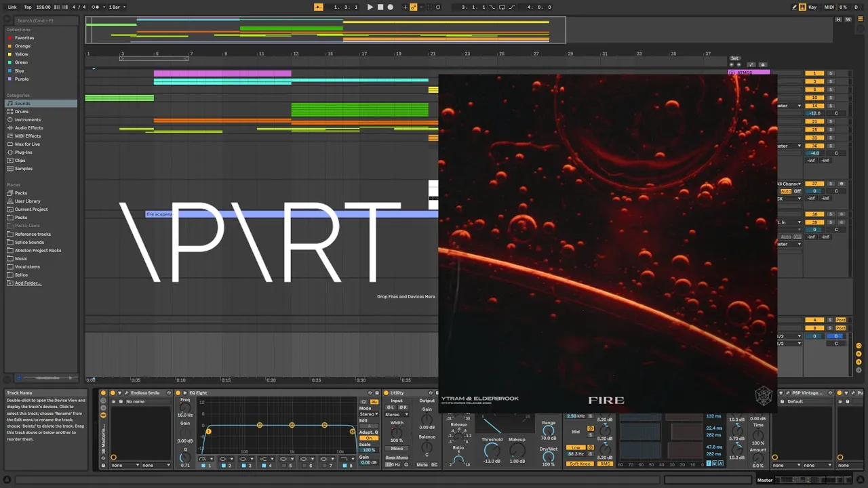Disable EQ Eight band 1 checkbox
The height and width of the screenshot is (488, 868).
click(x=202, y=466)
